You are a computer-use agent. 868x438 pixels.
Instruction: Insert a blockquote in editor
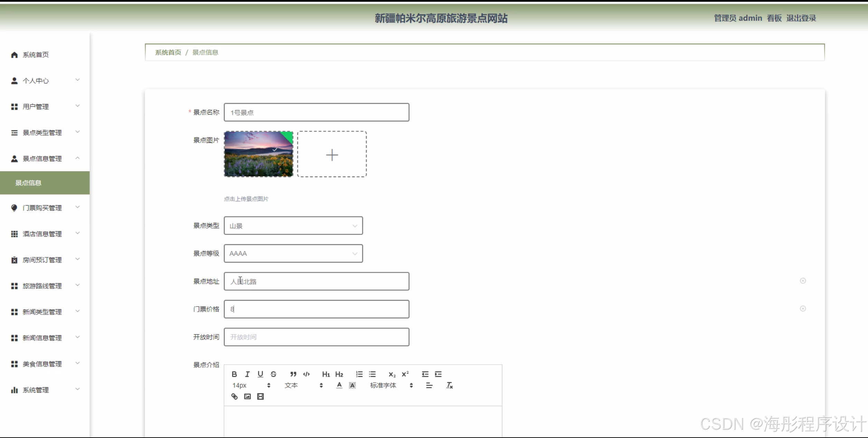(293, 374)
